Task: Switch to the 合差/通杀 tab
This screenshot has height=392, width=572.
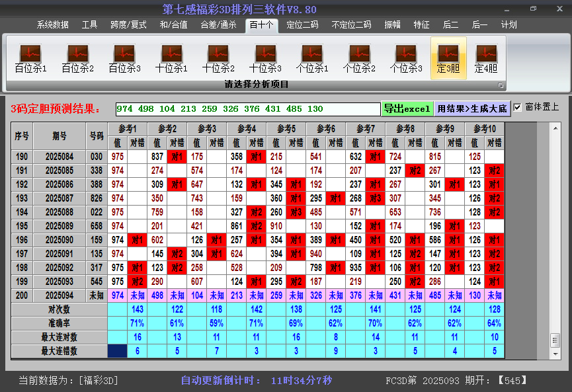Action: pos(218,25)
